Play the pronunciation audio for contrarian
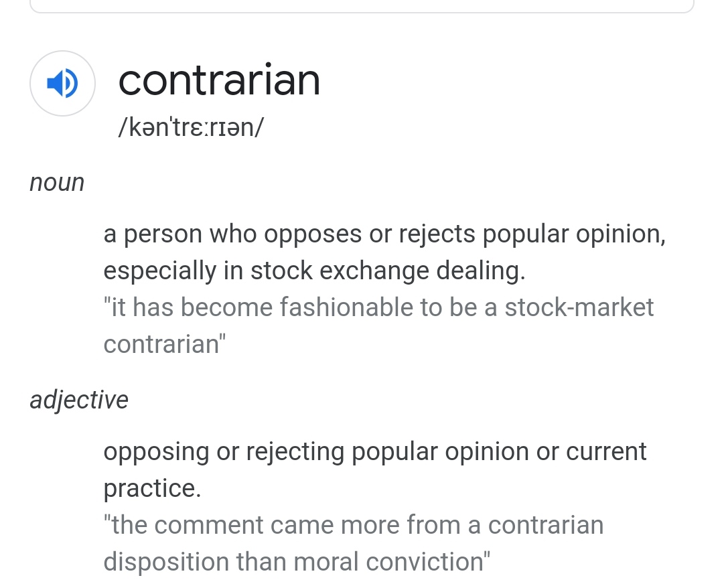 tap(63, 83)
